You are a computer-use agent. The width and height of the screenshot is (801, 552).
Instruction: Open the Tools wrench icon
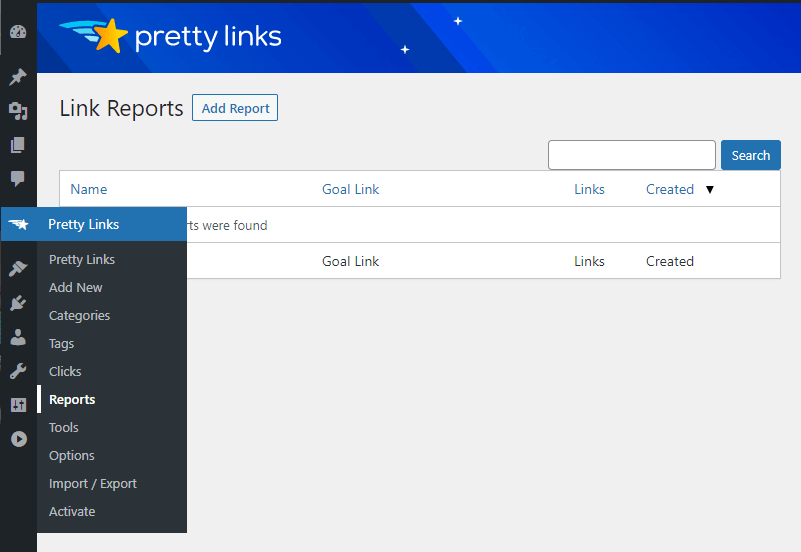[18, 371]
